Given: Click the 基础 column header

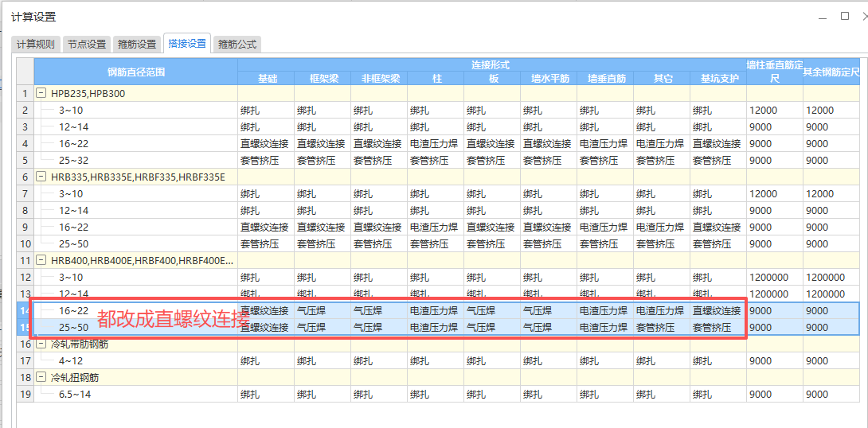Looking at the screenshot, I should point(266,79).
